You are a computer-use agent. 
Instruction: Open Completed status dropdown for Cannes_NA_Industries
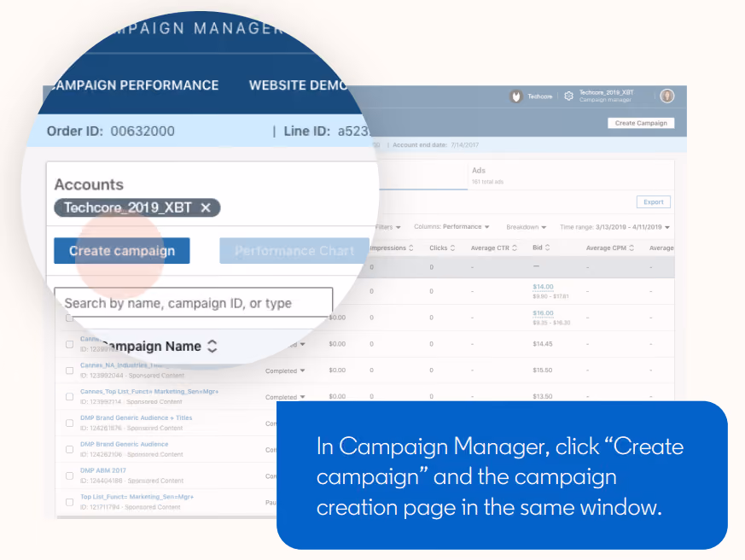(285, 370)
